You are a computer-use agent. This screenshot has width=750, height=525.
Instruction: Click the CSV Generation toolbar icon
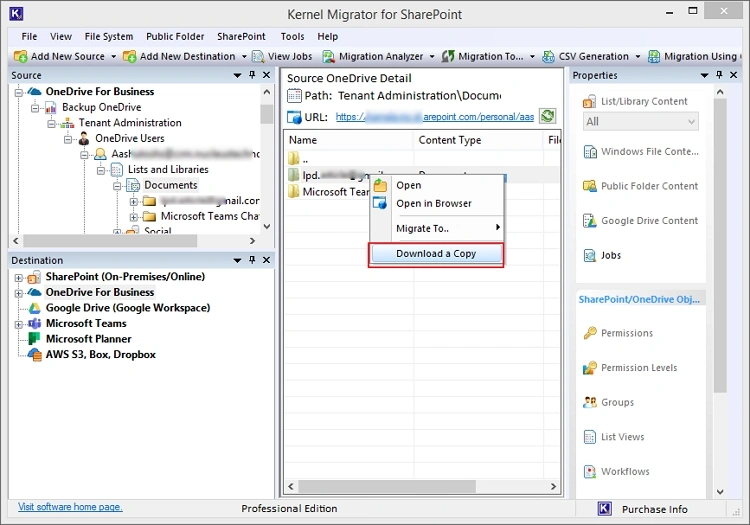(548, 56)
